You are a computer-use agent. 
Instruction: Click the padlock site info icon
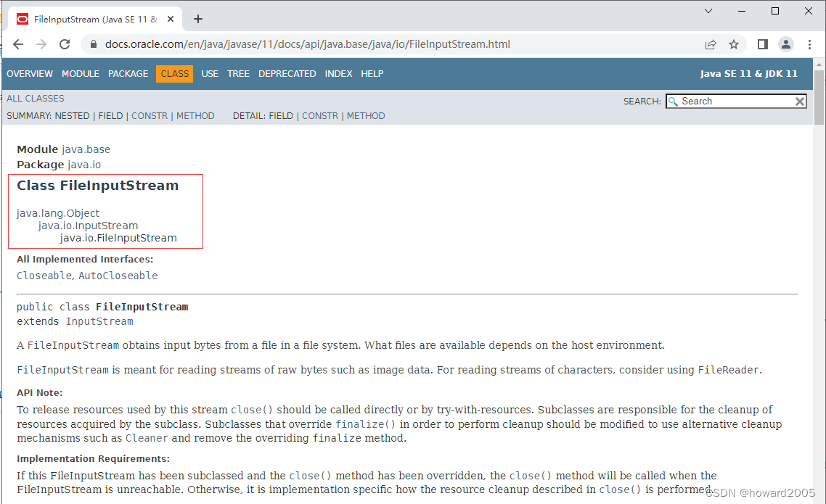(x=93, y=45)
